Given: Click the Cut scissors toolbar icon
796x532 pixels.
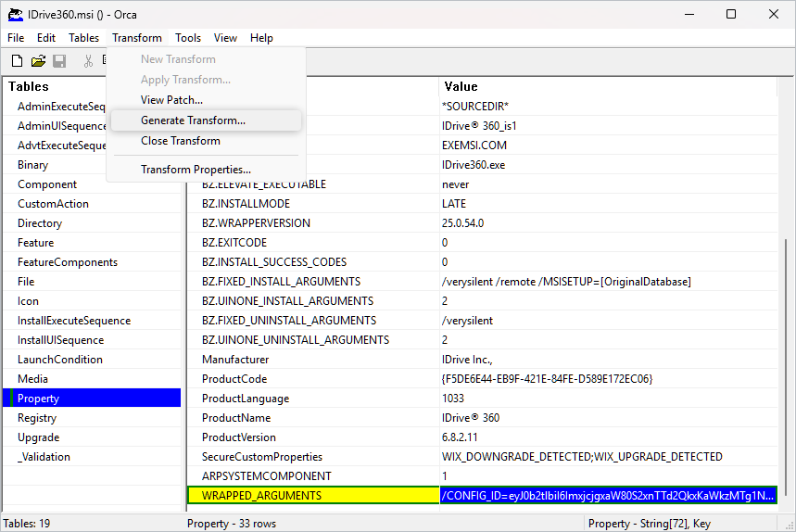Looking at the screenshot, I should (88, 61).
